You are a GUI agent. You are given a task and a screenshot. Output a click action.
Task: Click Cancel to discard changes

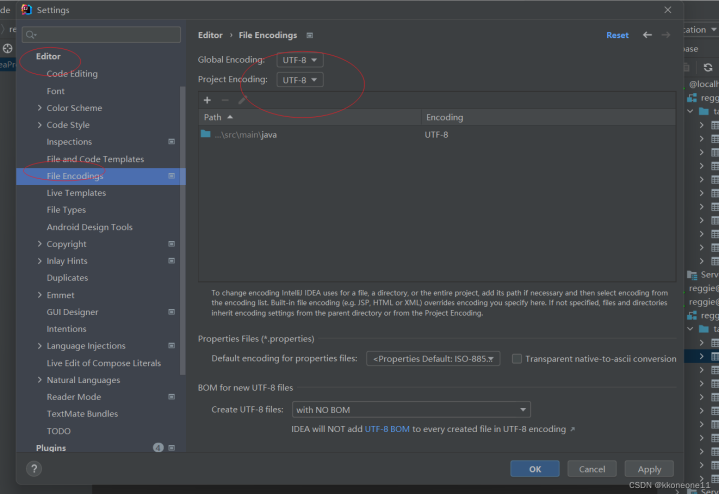click(x=592, y=469)
